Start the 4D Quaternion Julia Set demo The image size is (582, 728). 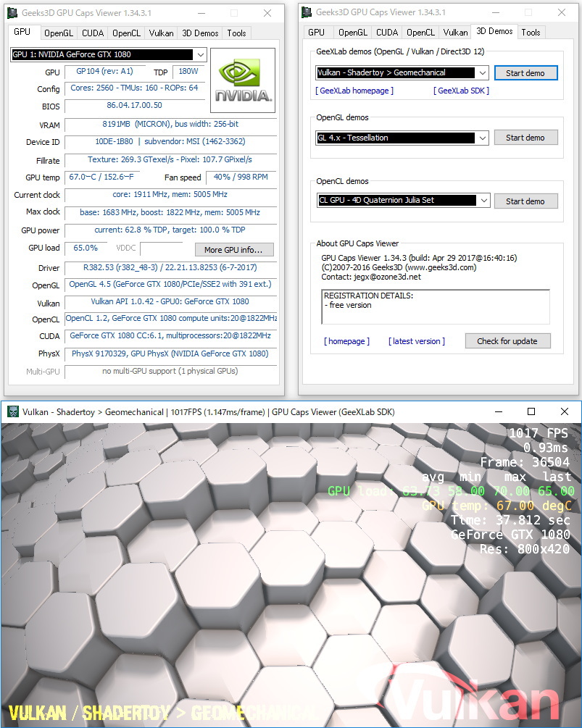(x=525, y=201)
